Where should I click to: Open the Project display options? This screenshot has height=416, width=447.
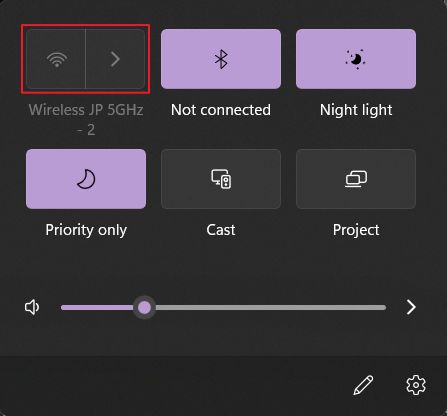(356, 179)
